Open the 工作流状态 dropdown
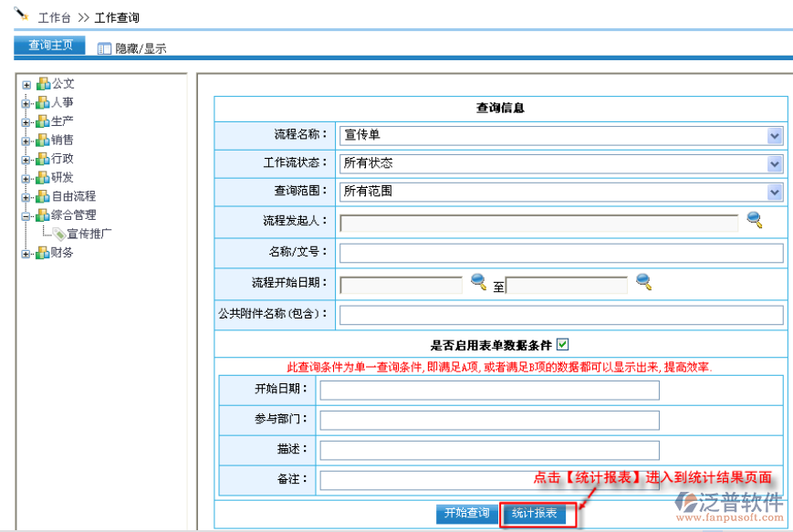Viewport: 793px width, 532px height. pos(775,164)
